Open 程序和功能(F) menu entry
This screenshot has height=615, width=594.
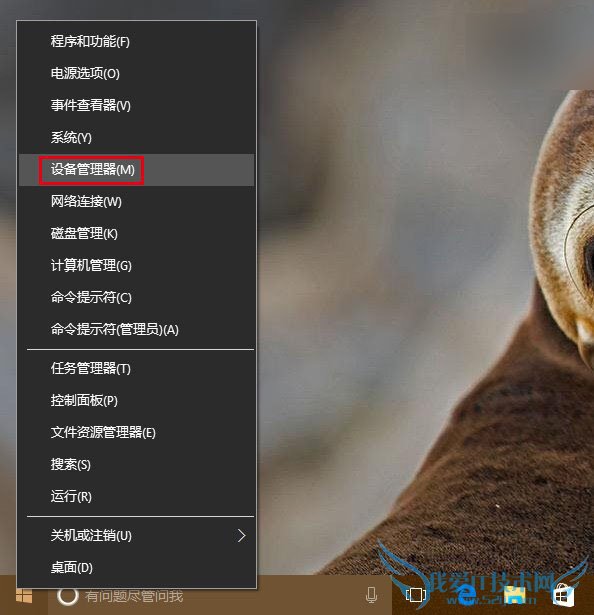pos(137,42)
